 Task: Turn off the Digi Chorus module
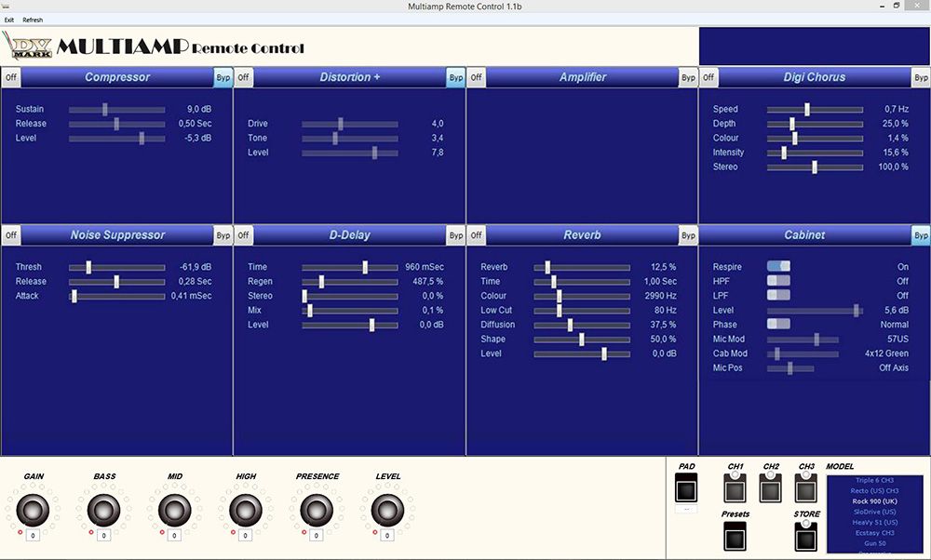[708, 77]
